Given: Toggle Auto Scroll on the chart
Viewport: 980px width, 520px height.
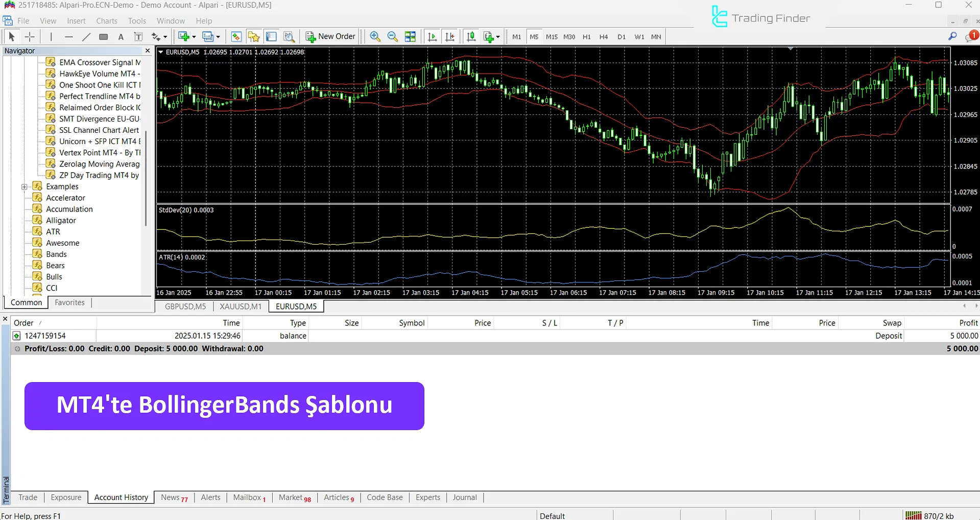Looking at the screenshot, I should coord(432,37).
